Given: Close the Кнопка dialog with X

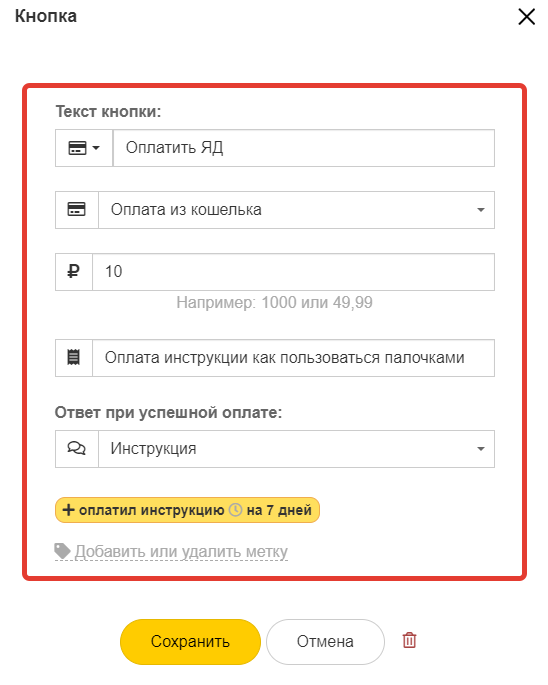Looking at the screenshot, I should [x=526, y=17].
